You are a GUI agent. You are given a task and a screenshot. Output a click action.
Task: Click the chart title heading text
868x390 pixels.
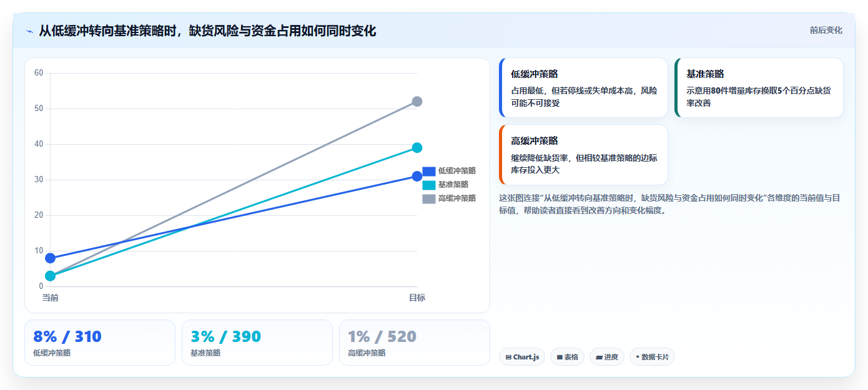click(207, 31)
